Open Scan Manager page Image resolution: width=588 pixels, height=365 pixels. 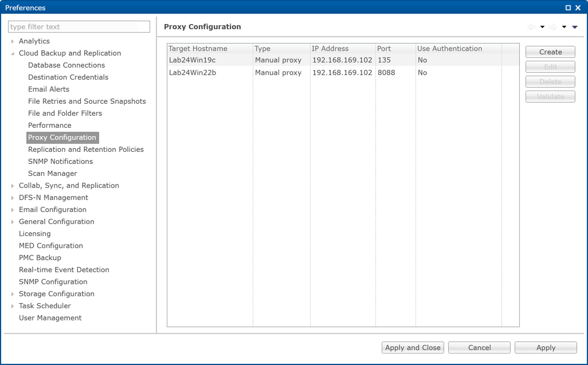[x=53, y=174]
